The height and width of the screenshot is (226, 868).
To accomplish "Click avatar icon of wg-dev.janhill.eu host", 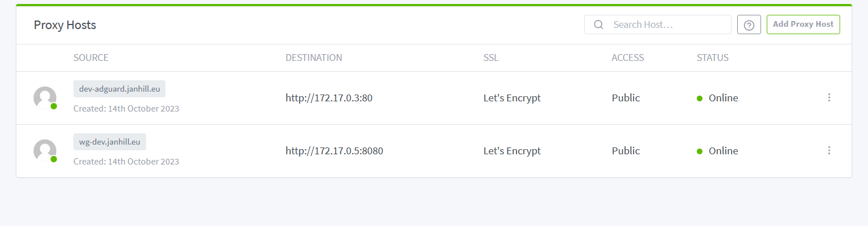I will point(45,151).
